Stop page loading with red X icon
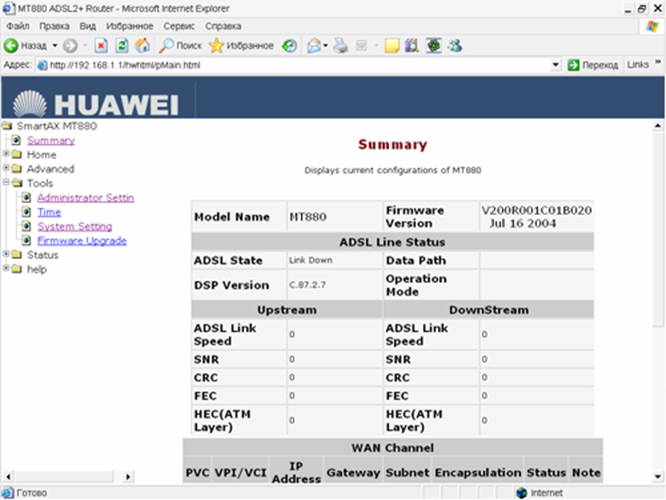Screen dimensions: 666x500 [x=101, y=45]
